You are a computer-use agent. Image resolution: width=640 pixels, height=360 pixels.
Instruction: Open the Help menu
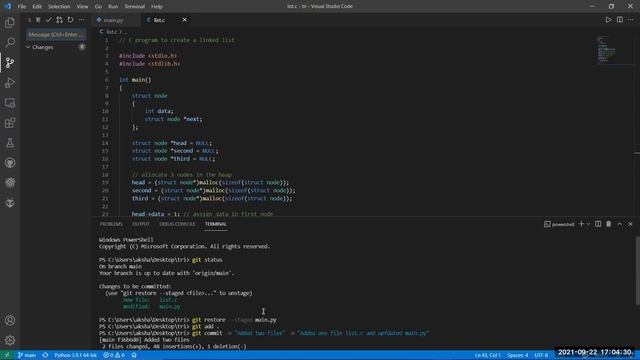coord(157,7)
